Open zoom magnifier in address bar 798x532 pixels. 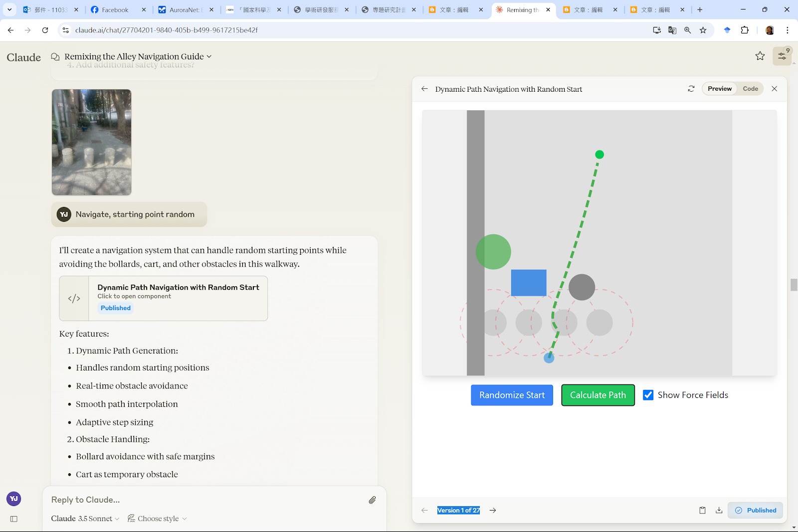[688, 30]
